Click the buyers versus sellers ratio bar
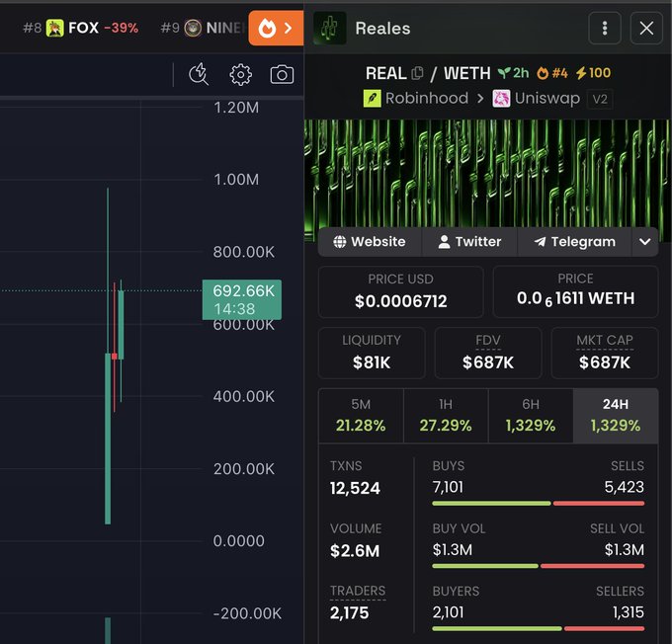672x644 pixels. click(x=539, y=628)
